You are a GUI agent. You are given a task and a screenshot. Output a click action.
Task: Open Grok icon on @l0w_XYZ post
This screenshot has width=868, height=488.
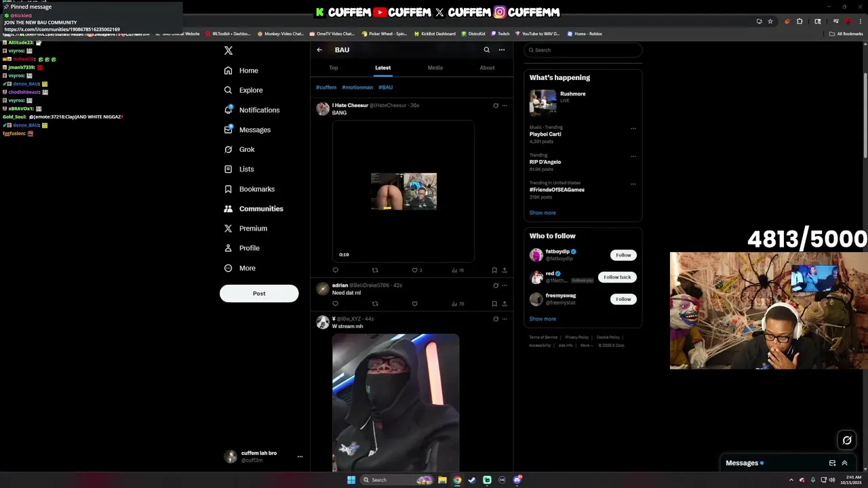pos(496,319)
